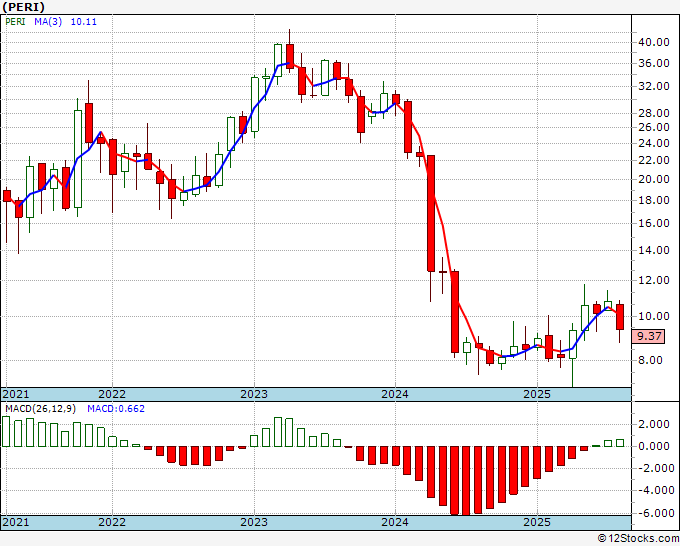The height and width of the screenshot is (546, 680).
Task: Click the 22.00 price axis label
Action: click(654, 160)
